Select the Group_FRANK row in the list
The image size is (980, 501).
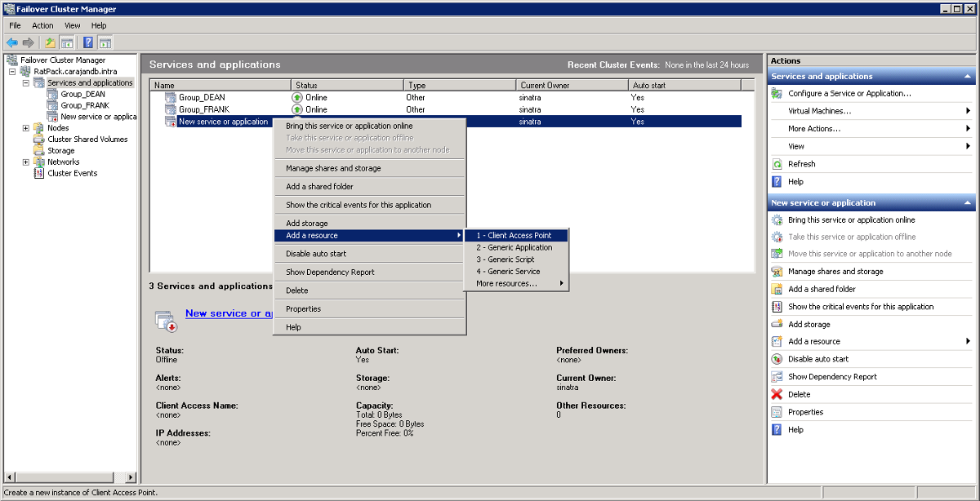tap(445, 109)
